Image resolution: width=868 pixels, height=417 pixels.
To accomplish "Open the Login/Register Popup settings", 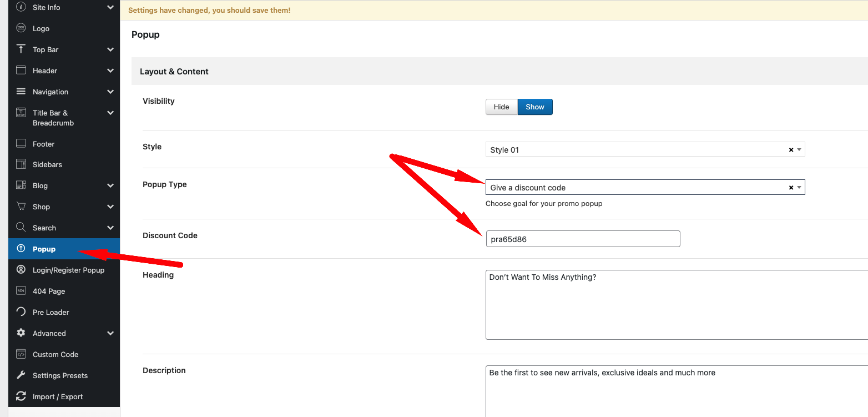I will 68,270.
